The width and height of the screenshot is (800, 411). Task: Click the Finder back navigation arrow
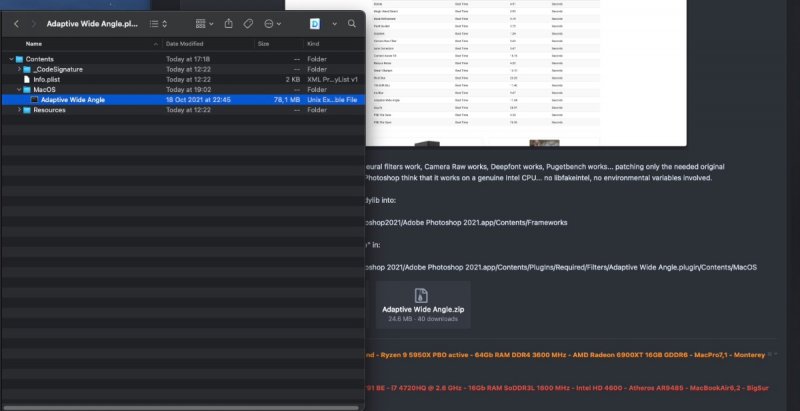click(16, 22)
